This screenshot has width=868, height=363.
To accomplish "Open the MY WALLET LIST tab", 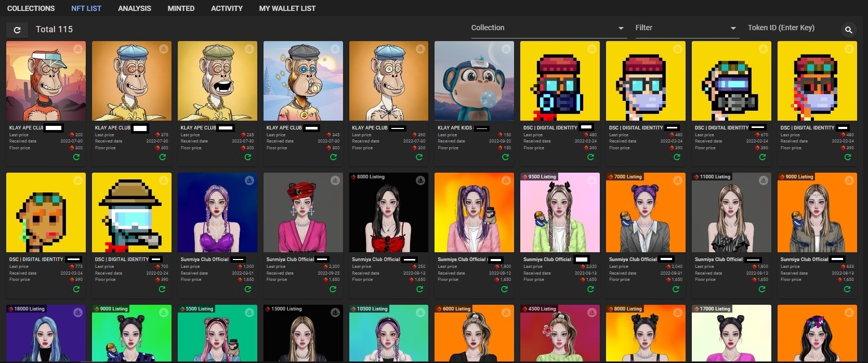I will [287, 8].
